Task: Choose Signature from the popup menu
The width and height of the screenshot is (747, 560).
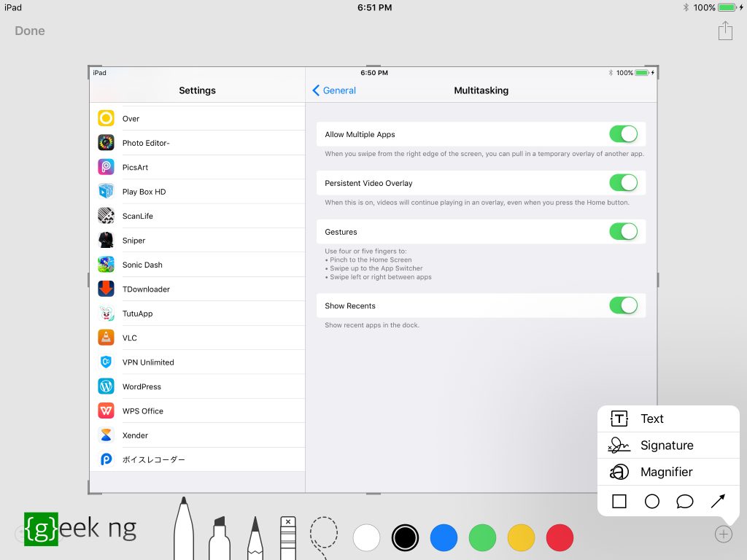Action: pos(668,446)
